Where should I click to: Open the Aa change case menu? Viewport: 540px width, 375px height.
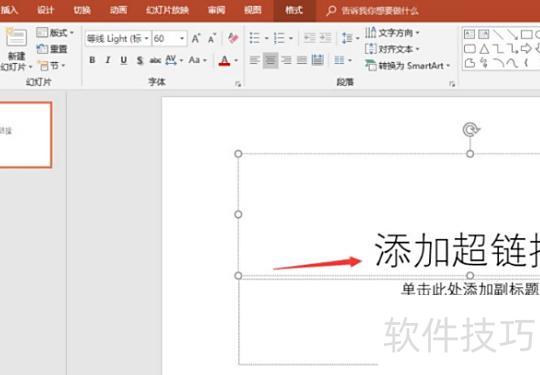(197, 60)
